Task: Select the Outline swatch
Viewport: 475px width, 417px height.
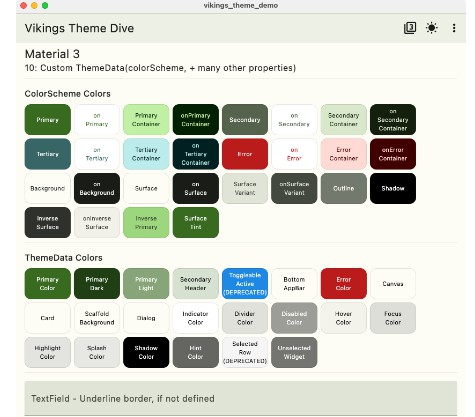Action: (344, 188)
